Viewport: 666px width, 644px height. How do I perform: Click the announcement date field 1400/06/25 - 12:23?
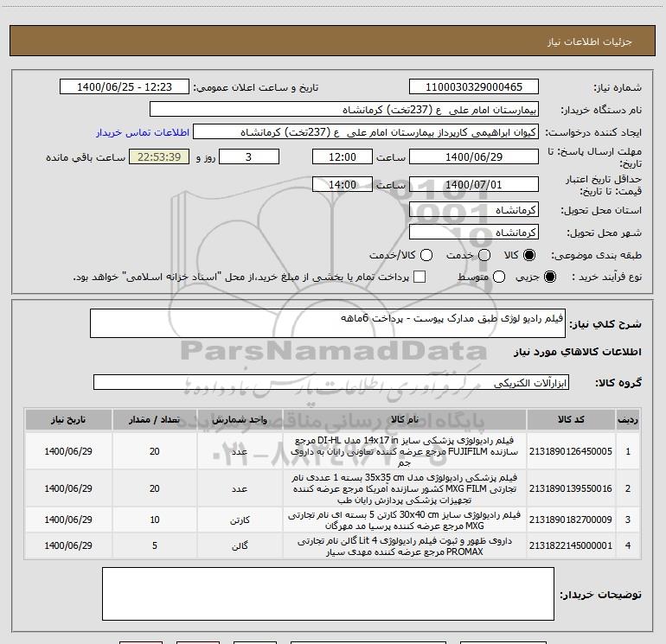(124, 87)
